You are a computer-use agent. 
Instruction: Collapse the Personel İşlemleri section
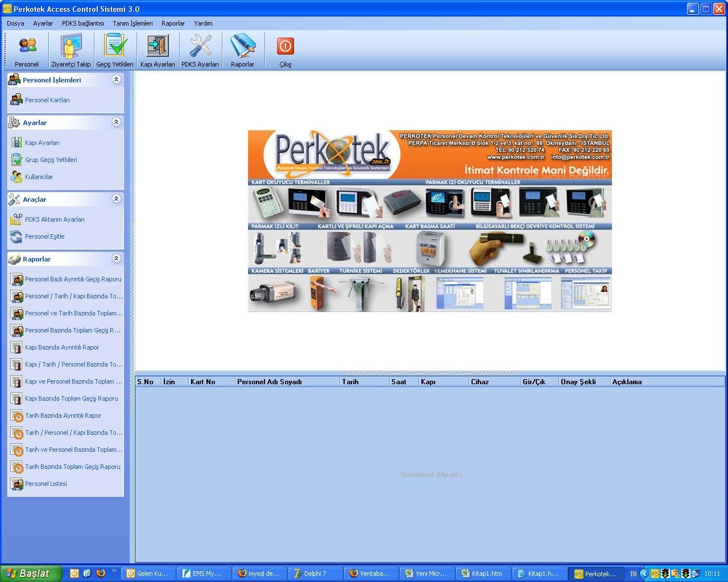117,80
